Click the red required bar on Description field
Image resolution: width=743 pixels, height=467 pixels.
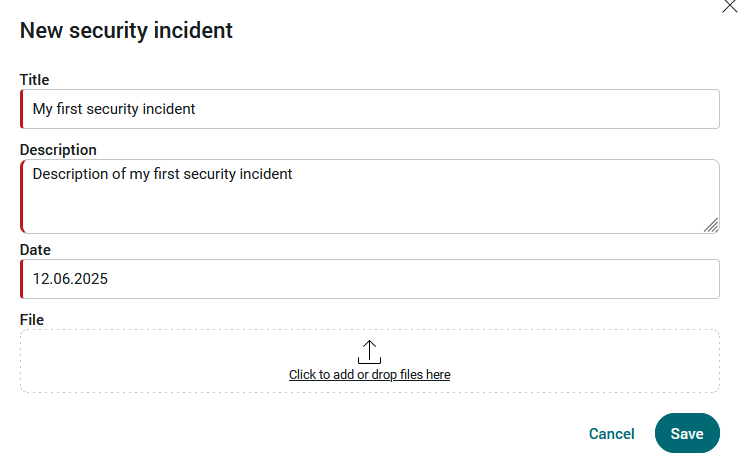(x=22, y=196)
